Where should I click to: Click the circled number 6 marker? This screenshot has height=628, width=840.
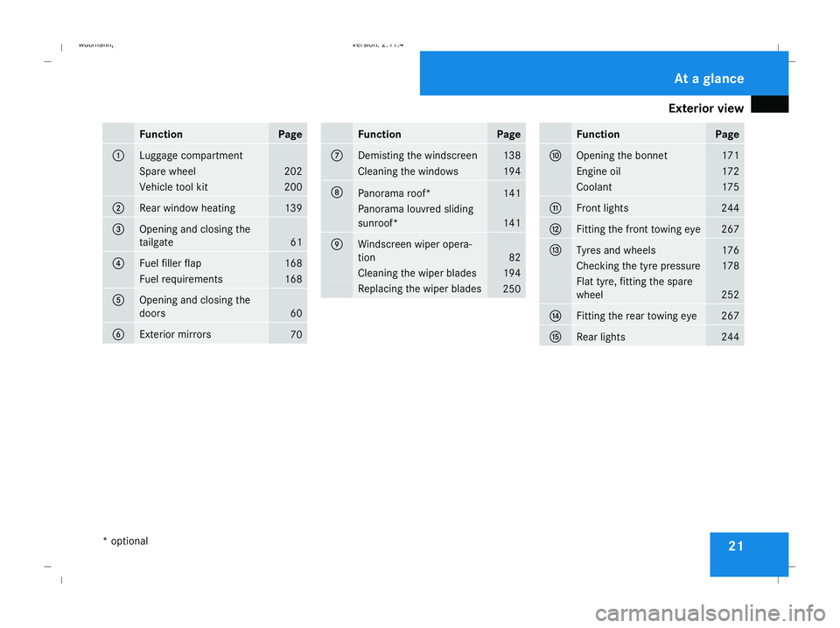tap(118, 335)
